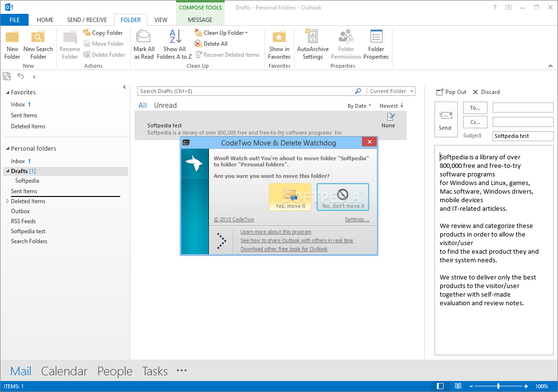
Task: Click Send/Receive icon in quick access bar
Action: [x=7, y=76]
